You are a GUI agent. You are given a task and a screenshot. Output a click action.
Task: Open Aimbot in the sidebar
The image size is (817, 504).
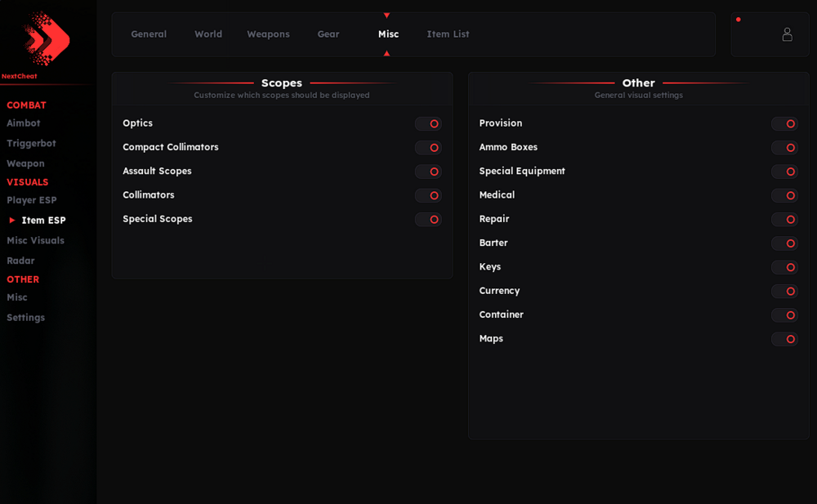24,123
